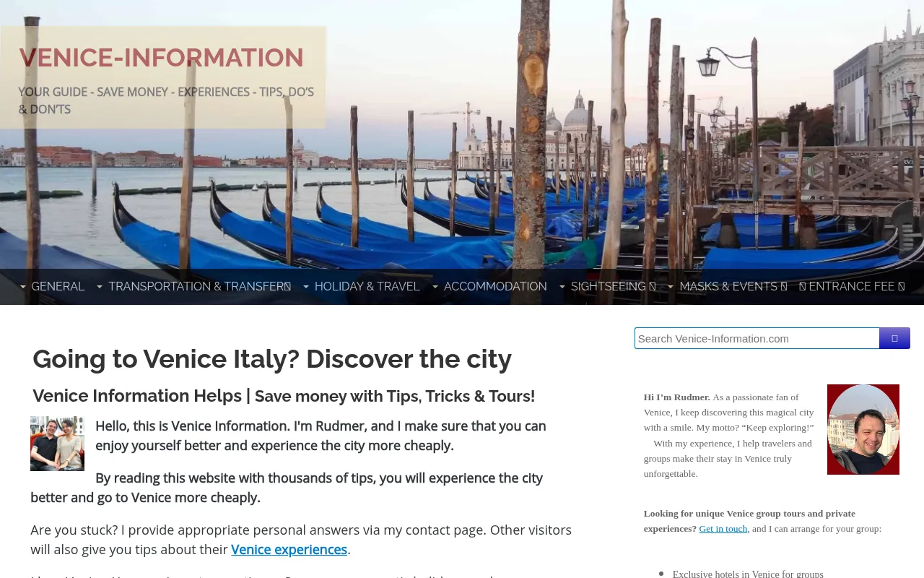Click 'Exclusive hotels in Venice for groups' item
Screen dimensions: 924x578
(748, 574)
